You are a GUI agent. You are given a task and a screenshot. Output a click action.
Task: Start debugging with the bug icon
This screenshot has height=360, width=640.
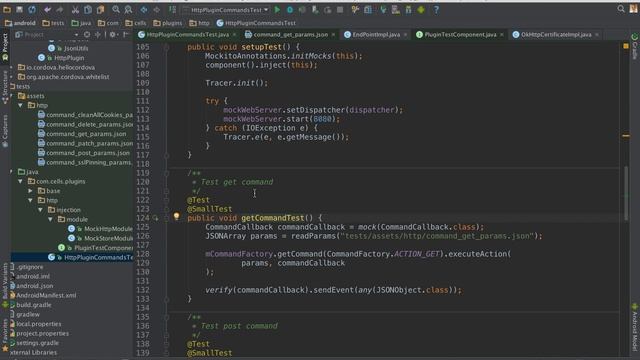click(290, 9)
